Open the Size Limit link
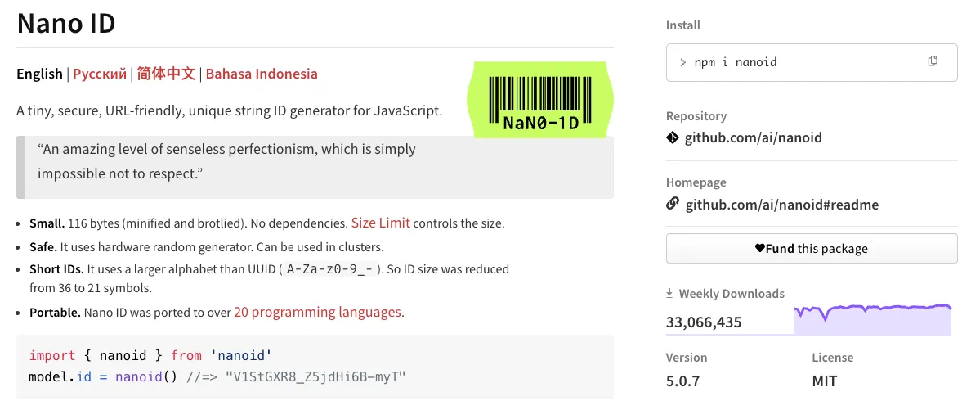 pos(380,223)
